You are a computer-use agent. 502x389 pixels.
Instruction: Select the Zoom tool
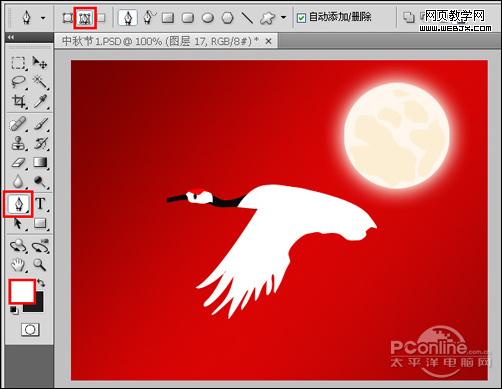(x=40, y=265)
